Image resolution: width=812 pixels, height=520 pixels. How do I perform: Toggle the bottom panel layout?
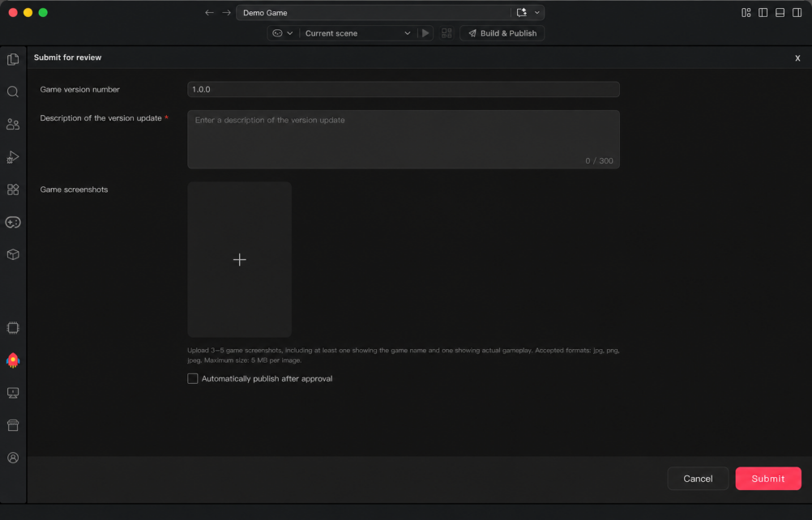coord(780,12)
